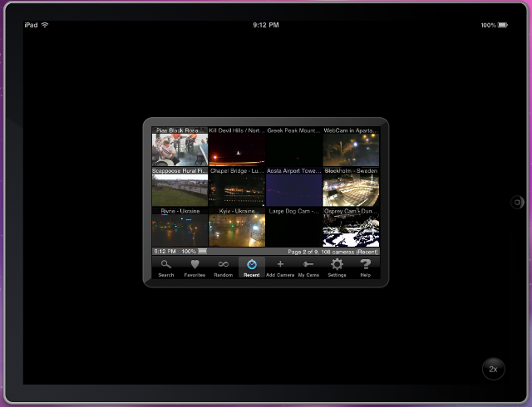The height and width of the screenshot is (407, 532).
Task: Open the WebCam in Apartment thumbnail
Action: click(351, 146)
